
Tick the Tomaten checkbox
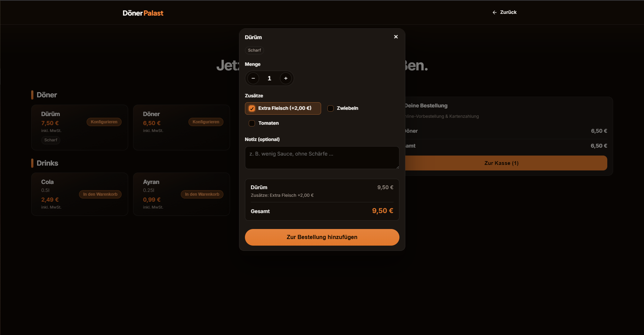252,123
